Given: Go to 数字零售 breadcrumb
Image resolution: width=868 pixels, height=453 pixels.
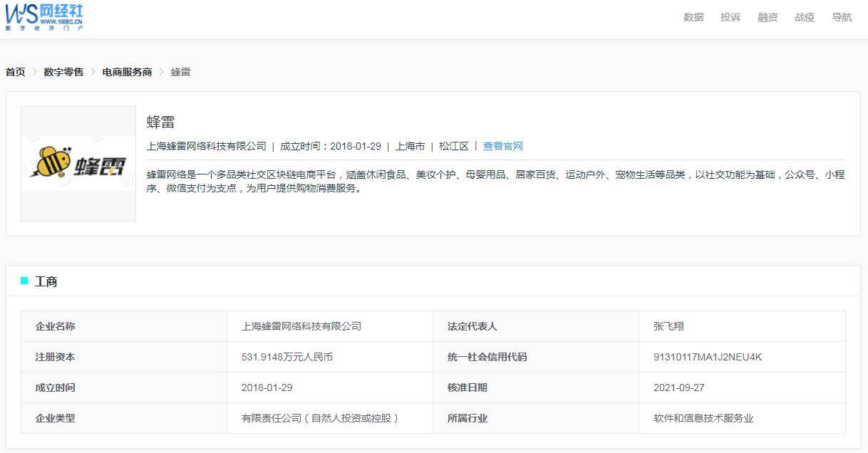Looking at the screenshot, I should coord(63,72).
